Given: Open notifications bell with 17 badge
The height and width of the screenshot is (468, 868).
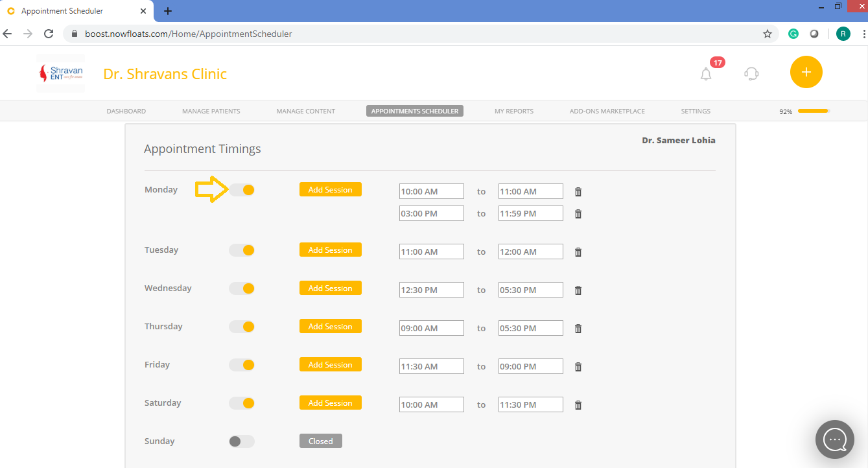Looking at the screenshot, I should point(707,73).
